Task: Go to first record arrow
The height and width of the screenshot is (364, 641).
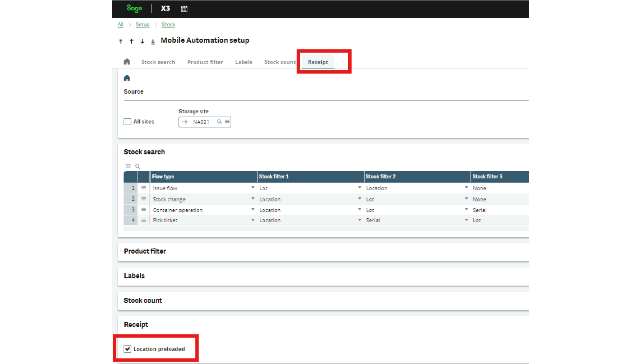Action: pyautogui.click(x=121, y=41)
